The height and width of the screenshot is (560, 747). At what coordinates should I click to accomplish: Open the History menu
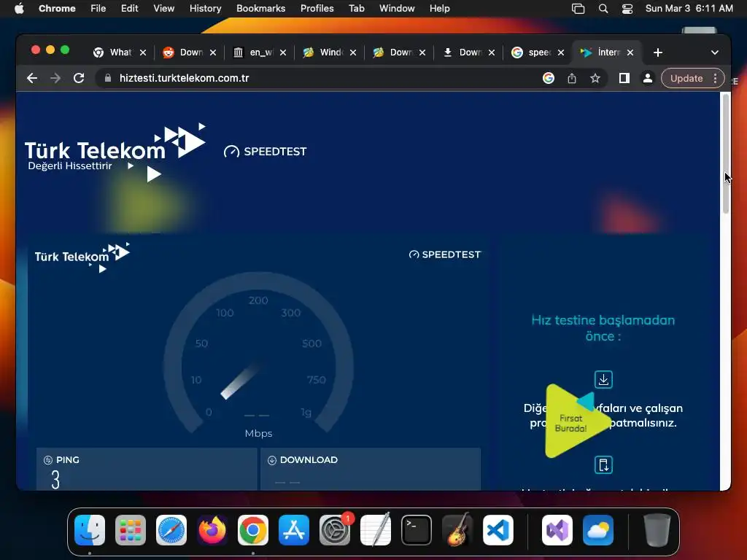[x=205, y=8]
